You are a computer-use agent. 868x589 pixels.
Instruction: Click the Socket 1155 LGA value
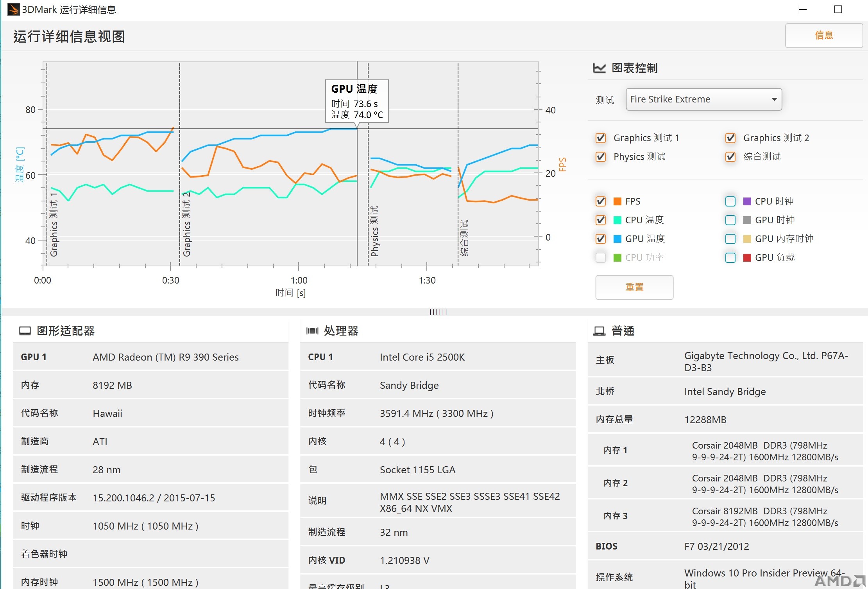[417, 470]
